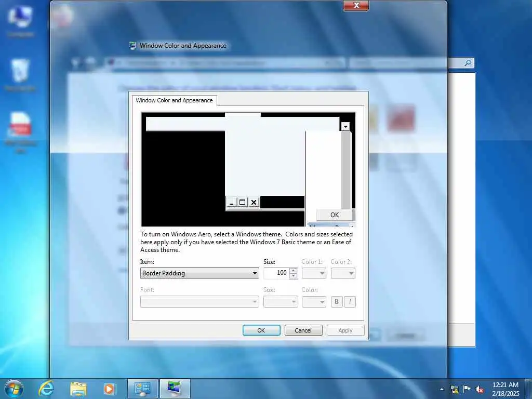This screenshot has width=532, height=399.
Task: Open the Font dropdown
Action: (199, 302)
